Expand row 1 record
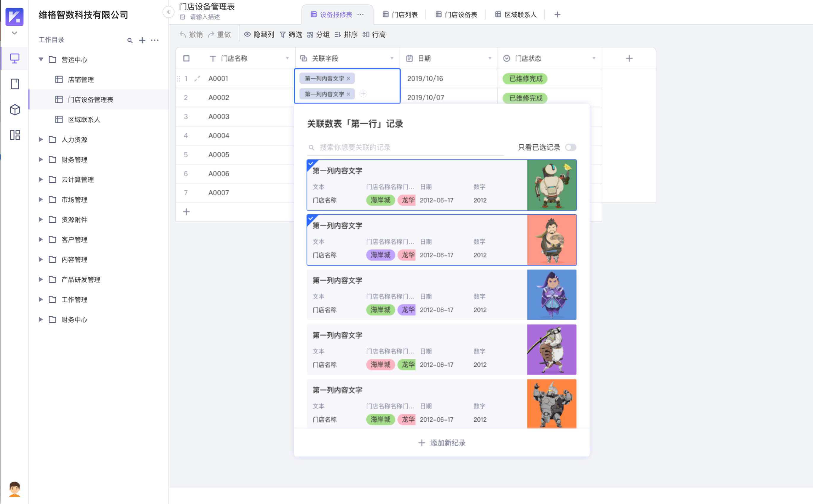The image size is (813, 504). click(197, 78)
